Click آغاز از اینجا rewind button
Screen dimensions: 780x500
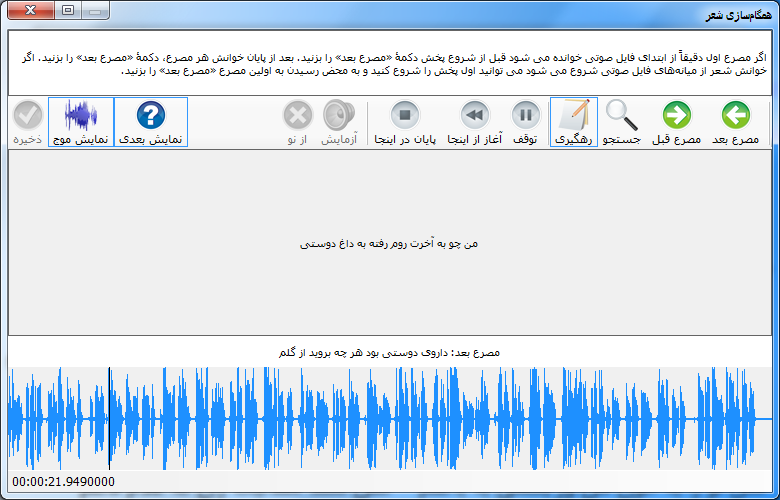tap(475, 122)
